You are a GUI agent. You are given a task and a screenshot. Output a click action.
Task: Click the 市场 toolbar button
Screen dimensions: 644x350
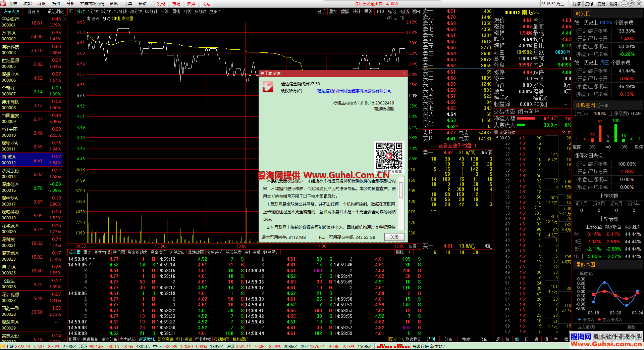click(x=176, y=4)
